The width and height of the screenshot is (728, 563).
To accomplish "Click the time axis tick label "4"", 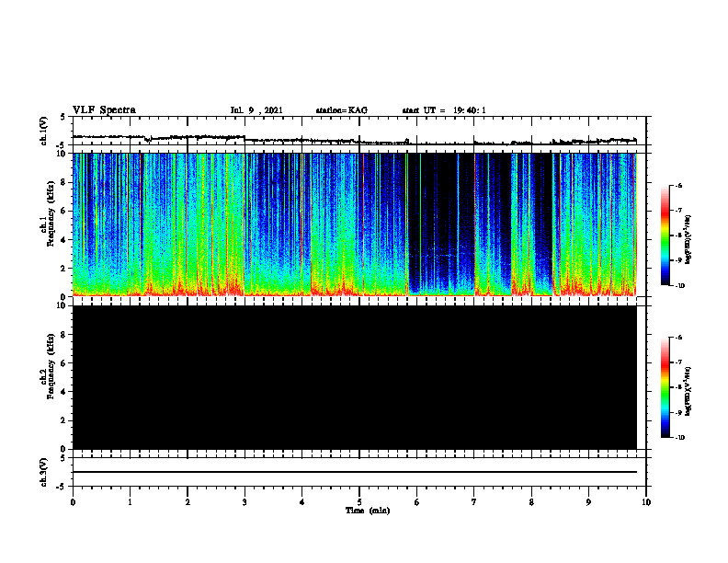I will [x=302, y=502].
